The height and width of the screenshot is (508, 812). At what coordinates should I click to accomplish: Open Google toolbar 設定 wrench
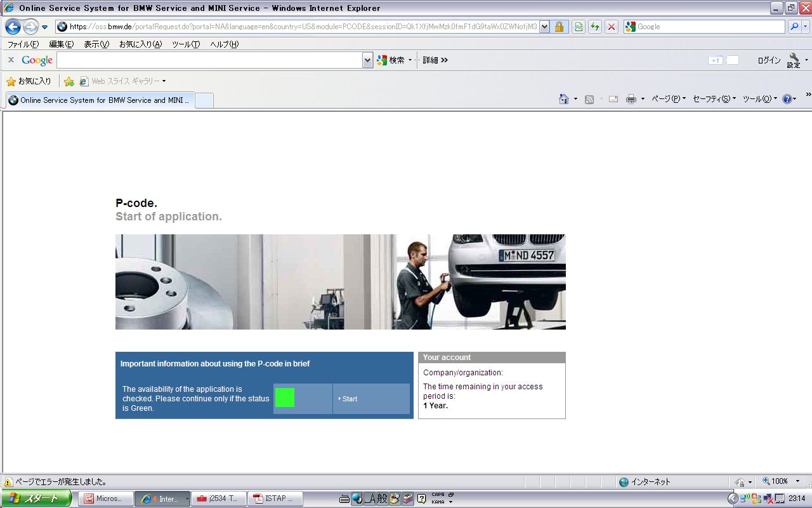point(794,60)
